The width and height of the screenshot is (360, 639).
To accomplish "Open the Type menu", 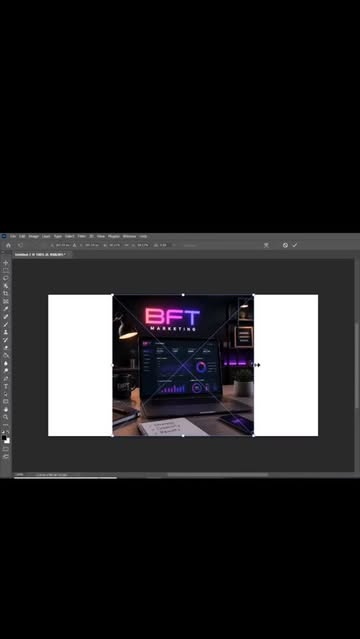I will point(58,236).
